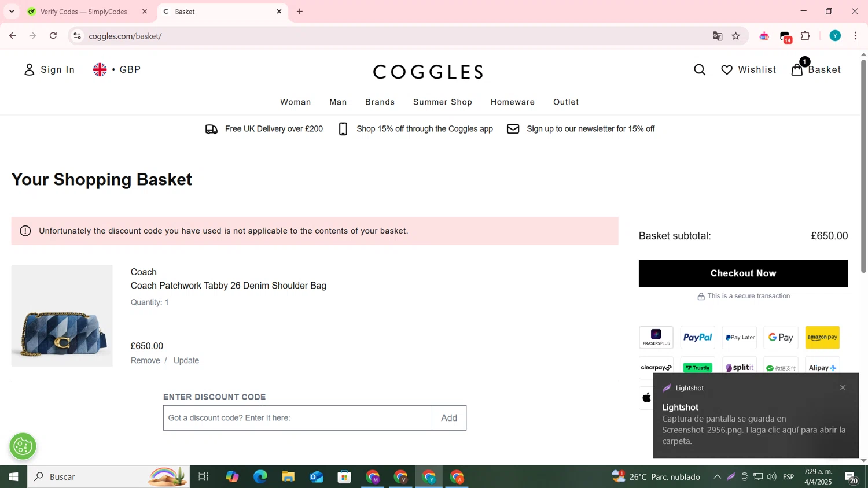Select the Pay Later payment icon
Viewport: 868px width, 488px height.
tap(740, 338)
